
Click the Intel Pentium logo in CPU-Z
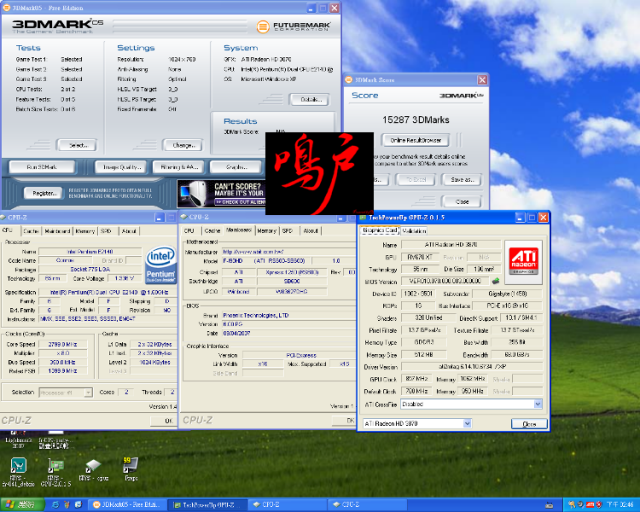tap(161, 264)
